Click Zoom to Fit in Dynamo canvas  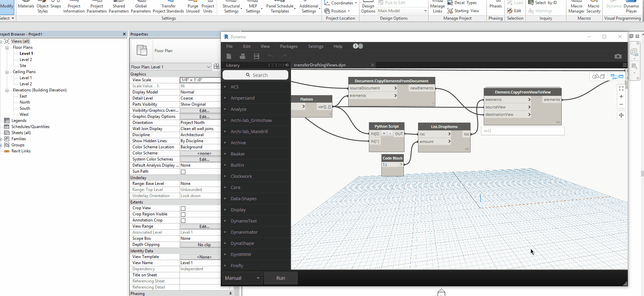pos(621,88)
